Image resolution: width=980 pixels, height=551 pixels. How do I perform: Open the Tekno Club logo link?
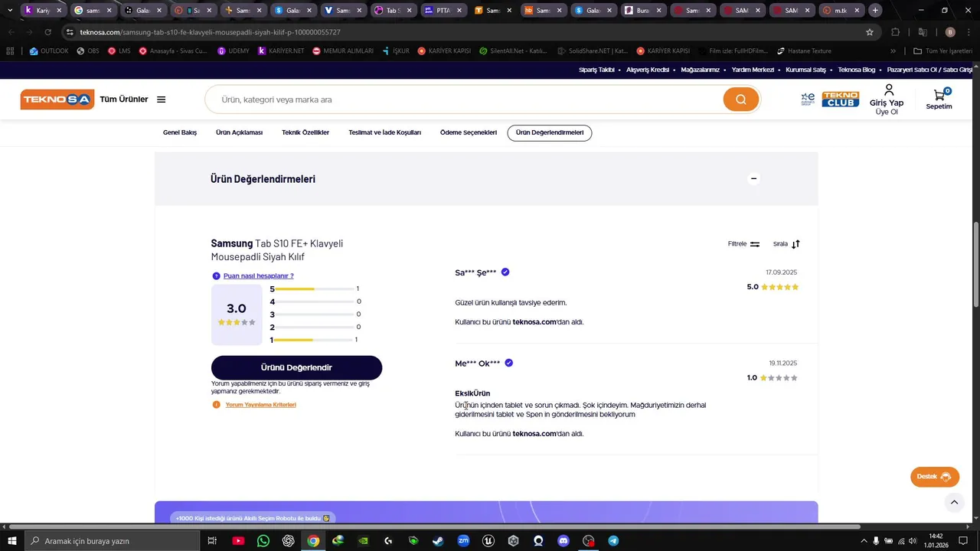[840, 99]
